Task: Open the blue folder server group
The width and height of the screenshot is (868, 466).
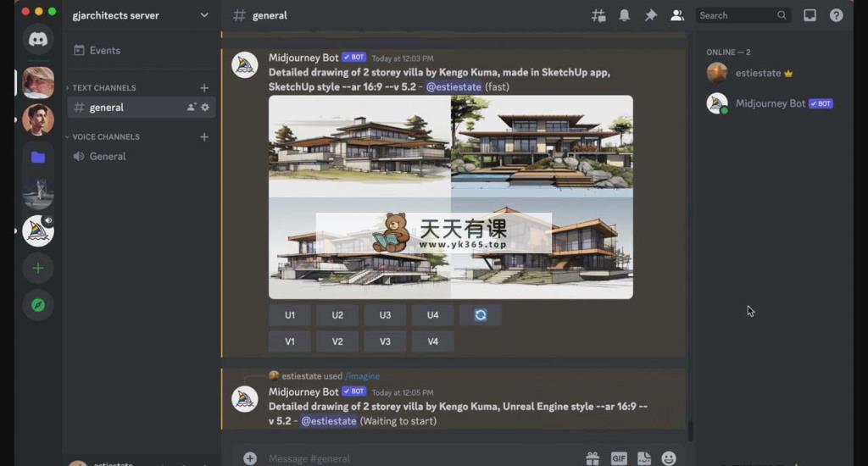Action: click(x=37, y=158)
